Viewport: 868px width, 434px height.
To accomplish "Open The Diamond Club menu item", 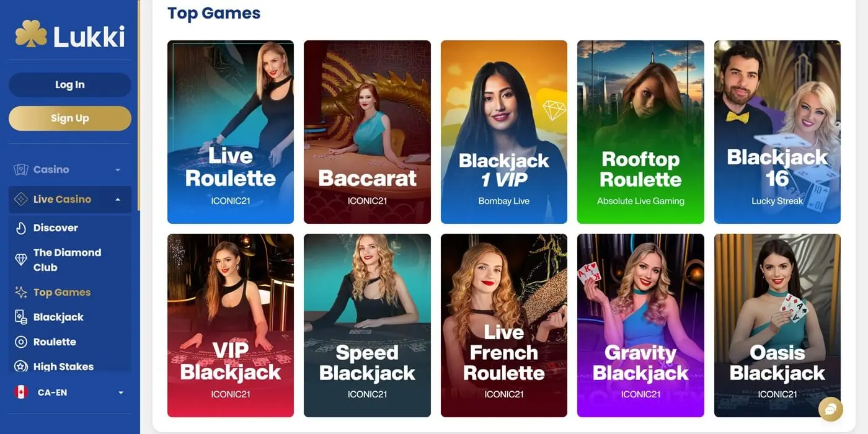I will (x=67, y=260).
